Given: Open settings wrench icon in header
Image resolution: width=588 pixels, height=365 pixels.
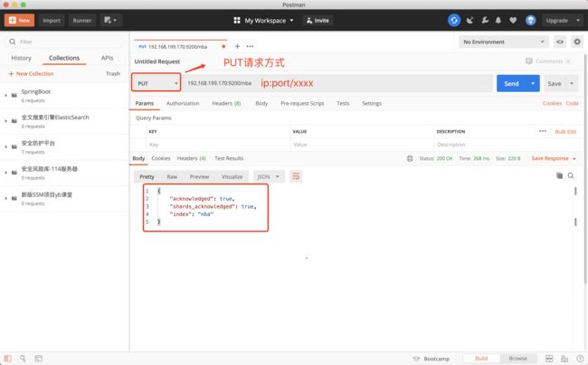Looking at the screenshot, I should pyautogui.click(x=485, y=20).
